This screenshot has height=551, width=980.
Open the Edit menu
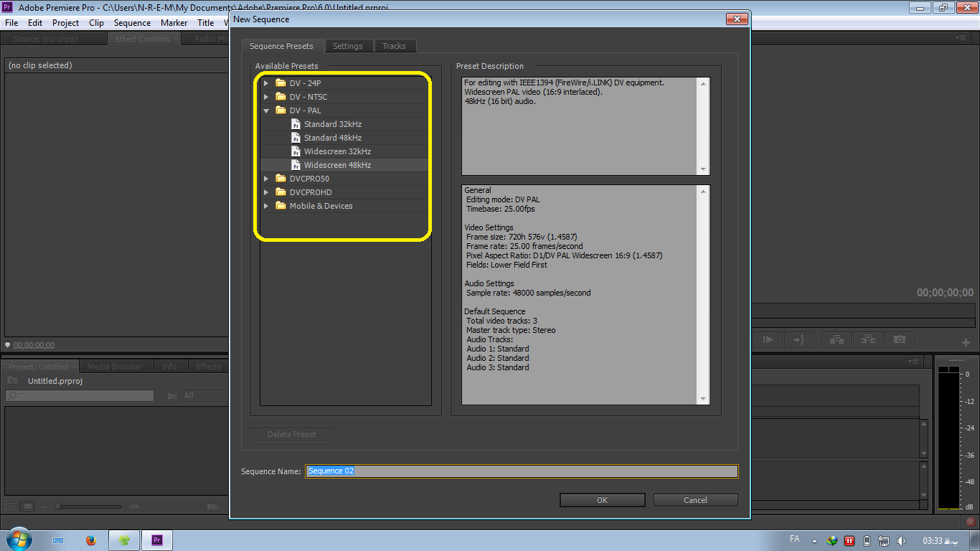(x=35, y=23)
